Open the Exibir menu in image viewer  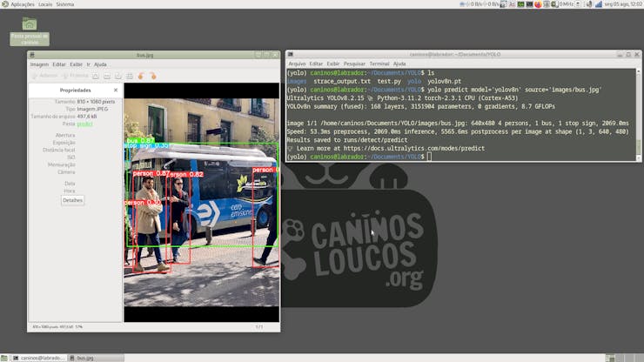(77, 64)
